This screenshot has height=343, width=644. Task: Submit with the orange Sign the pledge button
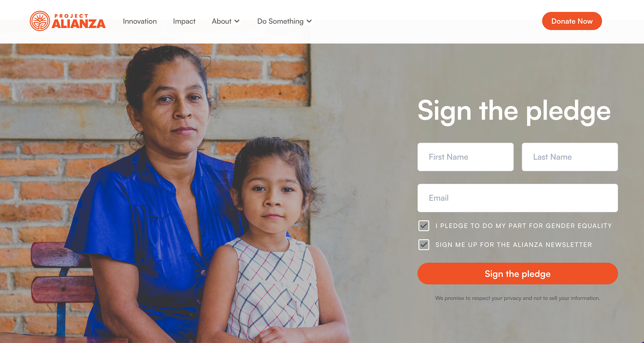click(518, 274)
